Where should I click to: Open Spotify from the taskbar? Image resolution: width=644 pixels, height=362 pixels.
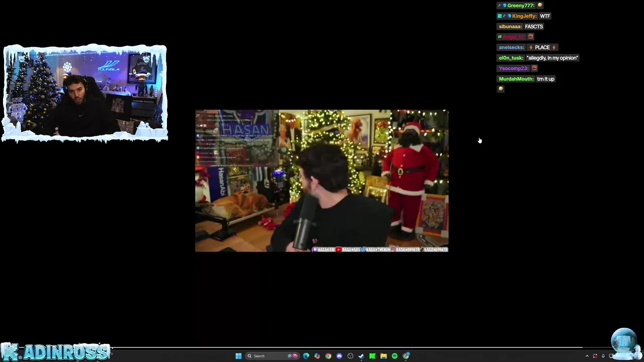tap(394, 356)
